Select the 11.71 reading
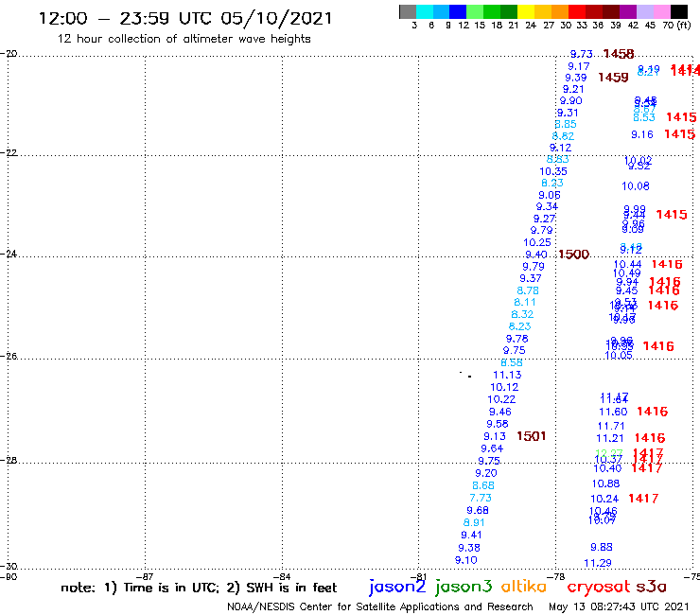Image resolution: width=700 pixels, height=615 pixels. 611,426
